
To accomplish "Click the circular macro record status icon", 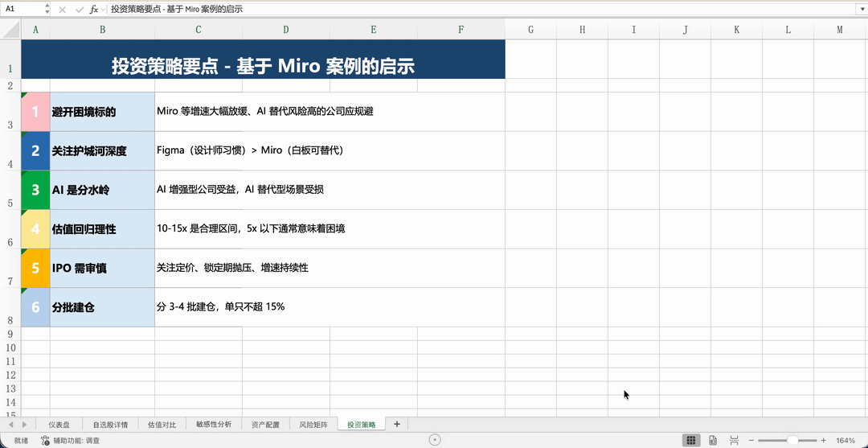I will [435, 440].
